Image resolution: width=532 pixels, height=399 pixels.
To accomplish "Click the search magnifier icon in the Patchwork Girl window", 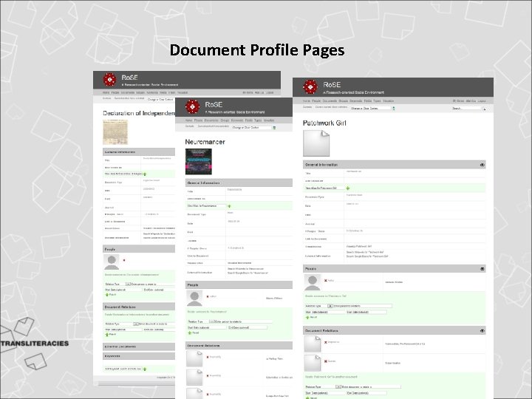I will (484, 109).
